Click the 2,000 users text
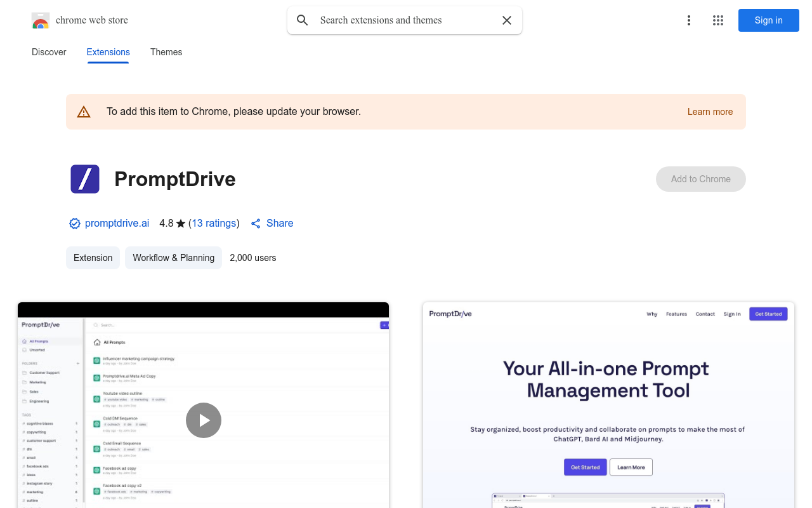Screen dimensions: 812x508 coord(253,258)
